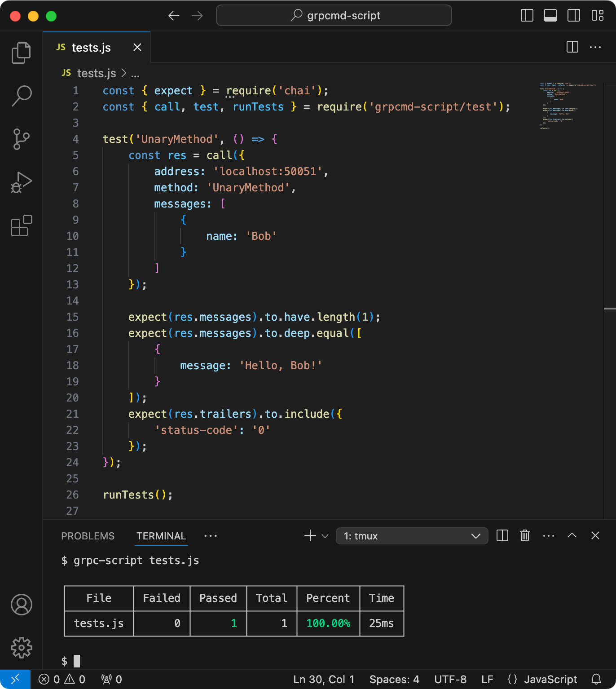Open the Source Control view
This screenshot has width=616, height=689.
[21, 139]
